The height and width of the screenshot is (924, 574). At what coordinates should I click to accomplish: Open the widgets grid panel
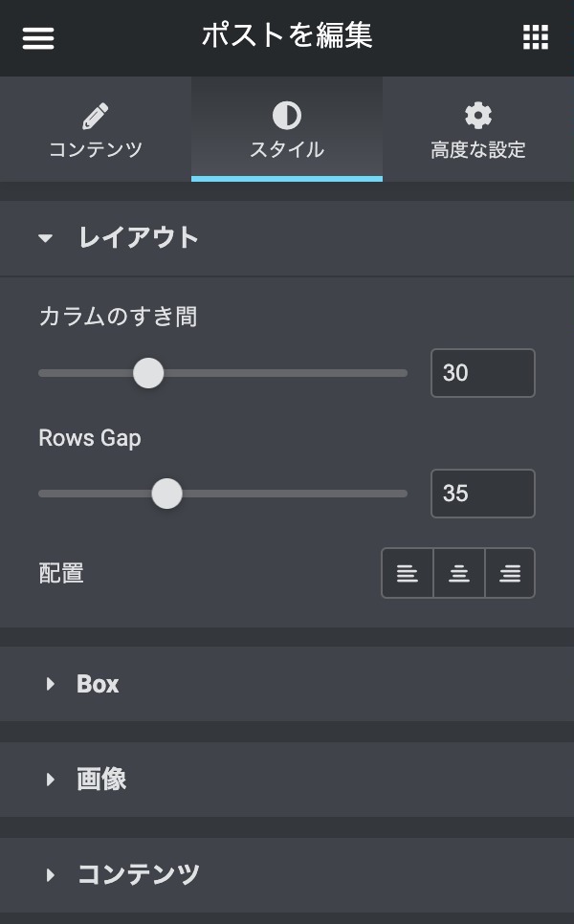pos(535,37)
